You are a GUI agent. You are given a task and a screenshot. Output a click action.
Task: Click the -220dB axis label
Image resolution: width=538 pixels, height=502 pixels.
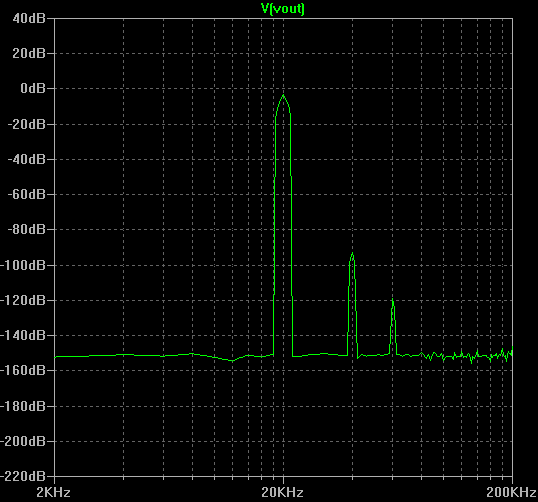pyautogui.click(x=23, y=476)
